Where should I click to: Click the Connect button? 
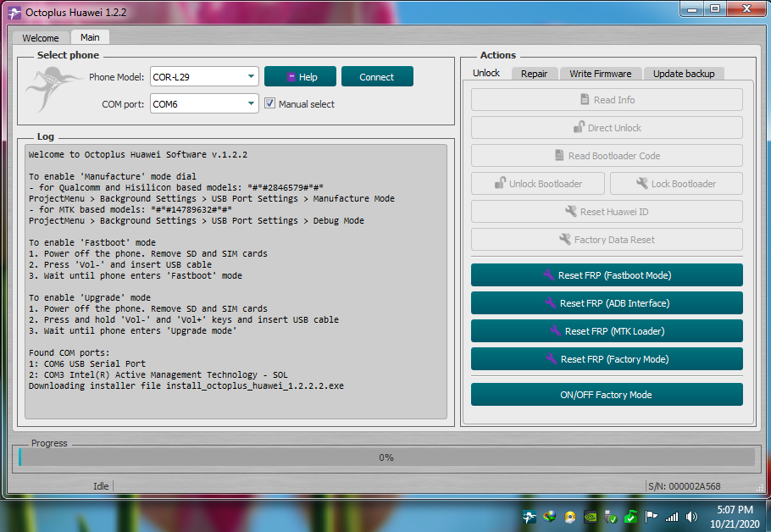[377, 77]
